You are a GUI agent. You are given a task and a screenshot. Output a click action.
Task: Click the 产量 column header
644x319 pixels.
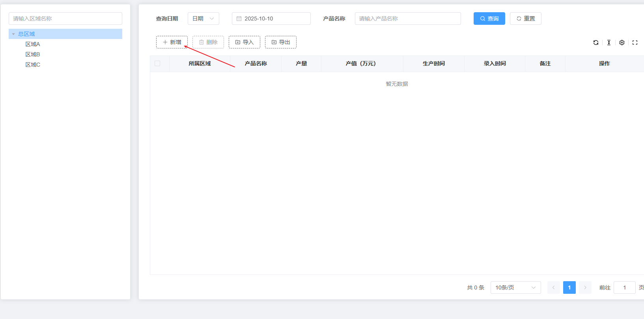[x=301, y=63]
